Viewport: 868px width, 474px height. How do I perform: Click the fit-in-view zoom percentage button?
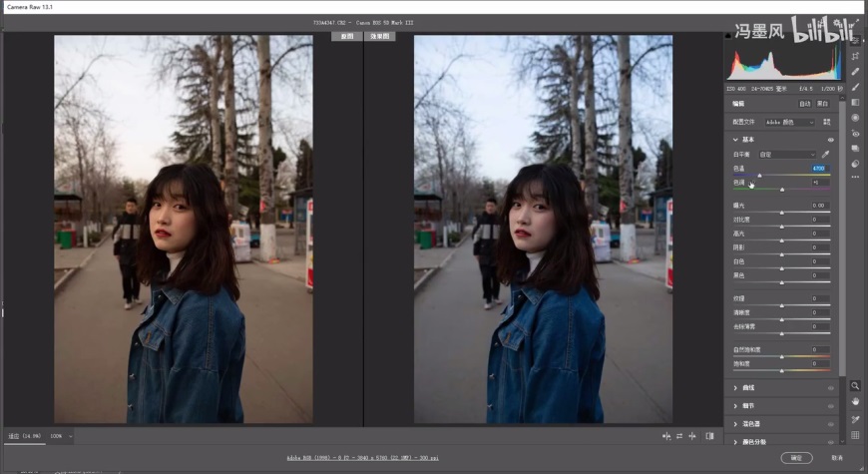point(25,436)
